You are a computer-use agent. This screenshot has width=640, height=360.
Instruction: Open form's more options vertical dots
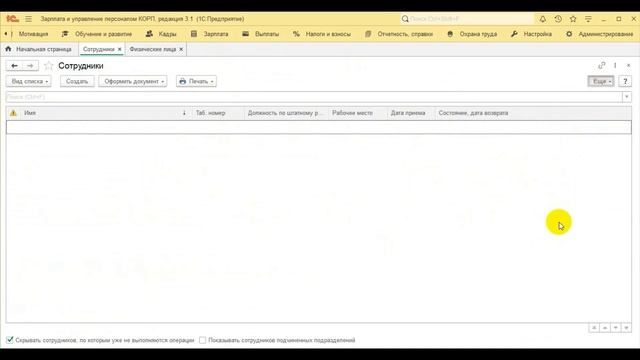tap(615, 65)
